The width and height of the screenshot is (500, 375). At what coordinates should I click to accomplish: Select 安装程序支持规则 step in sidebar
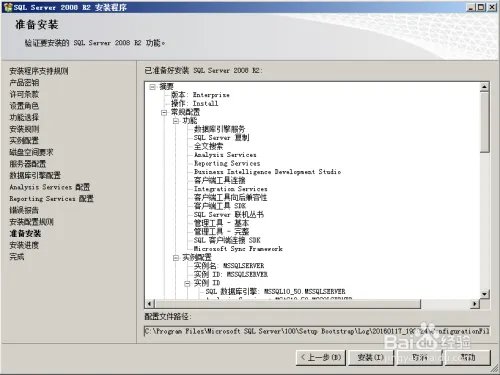(39, 71)
